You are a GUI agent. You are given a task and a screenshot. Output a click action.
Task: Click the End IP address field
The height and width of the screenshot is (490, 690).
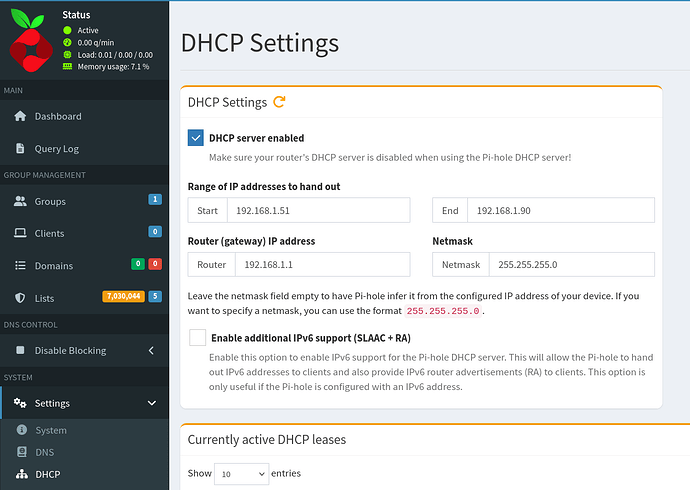[x=560, y=210]
